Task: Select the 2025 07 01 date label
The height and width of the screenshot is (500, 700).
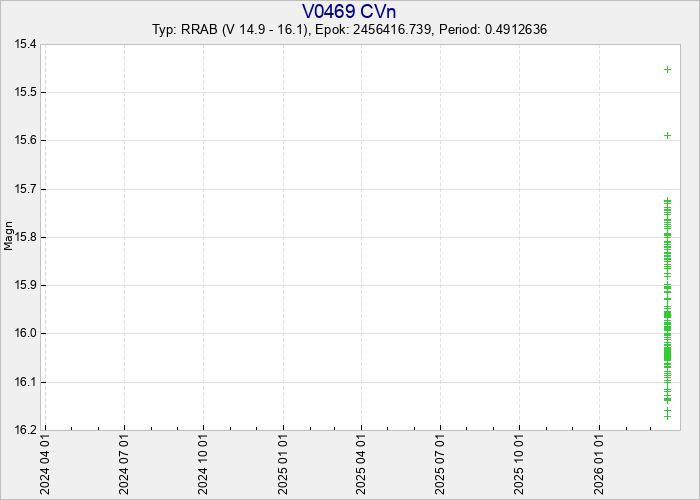Action: (x=441, y=464)
